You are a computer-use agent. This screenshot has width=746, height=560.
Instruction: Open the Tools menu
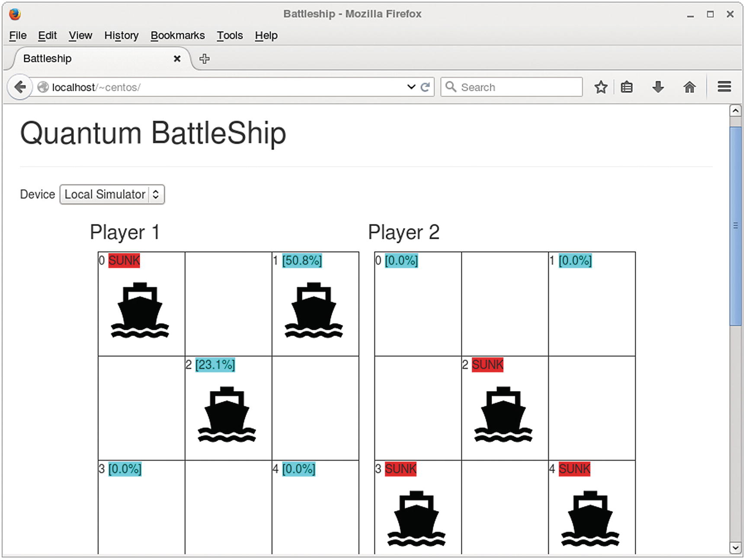230,35
